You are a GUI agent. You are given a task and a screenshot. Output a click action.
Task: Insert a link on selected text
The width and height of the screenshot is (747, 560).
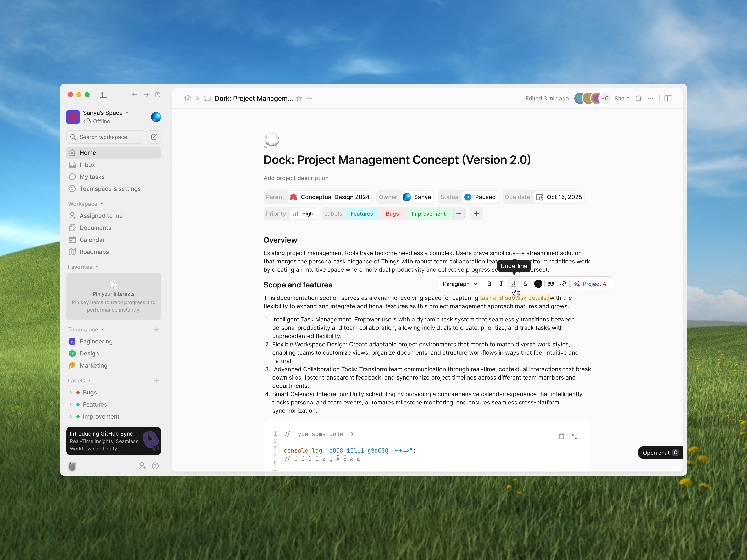(x=563, y=284)
